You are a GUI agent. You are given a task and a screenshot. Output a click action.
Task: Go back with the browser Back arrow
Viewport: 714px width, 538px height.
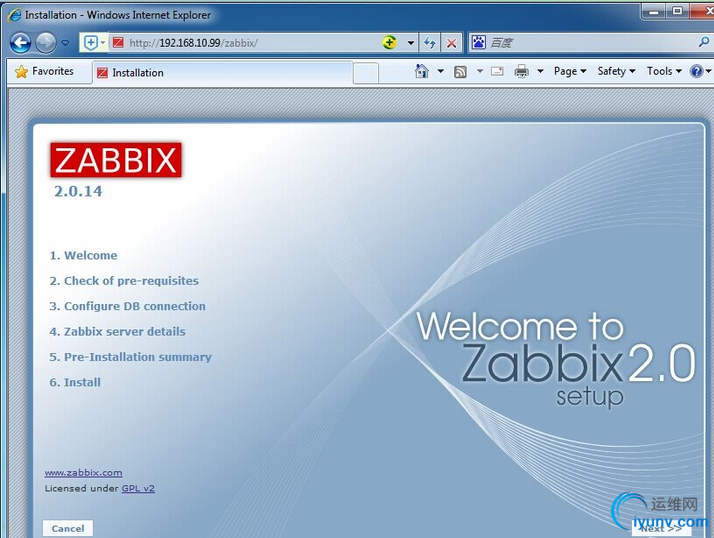[20, 43]
